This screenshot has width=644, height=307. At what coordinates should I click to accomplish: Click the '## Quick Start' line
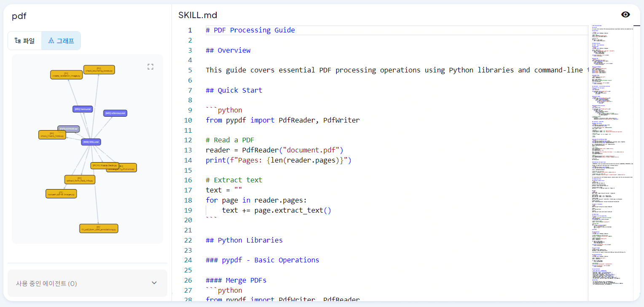(x=234, y=90)
